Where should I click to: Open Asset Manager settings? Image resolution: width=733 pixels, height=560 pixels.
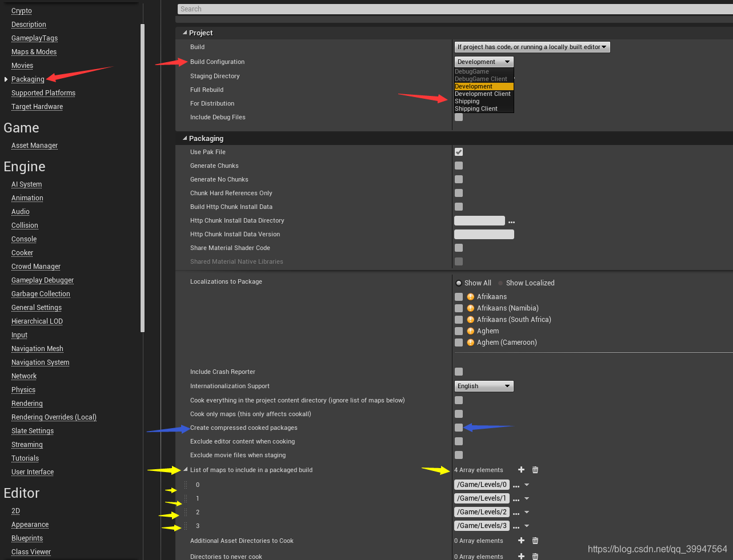pyautogui.click(x=34, y=146)
